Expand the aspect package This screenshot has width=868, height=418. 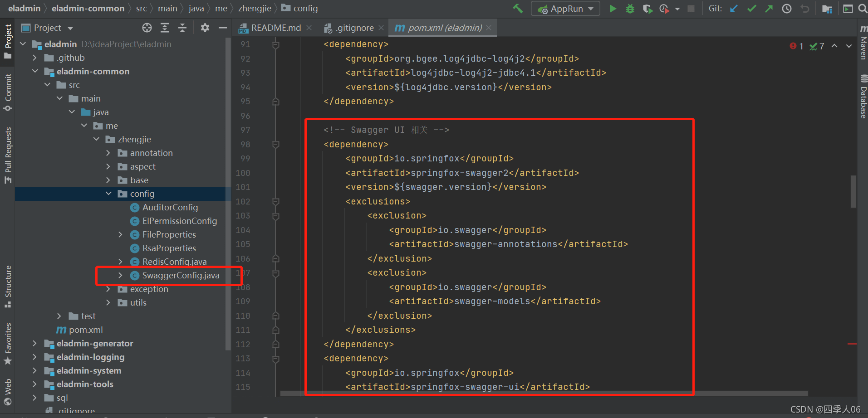108,166
